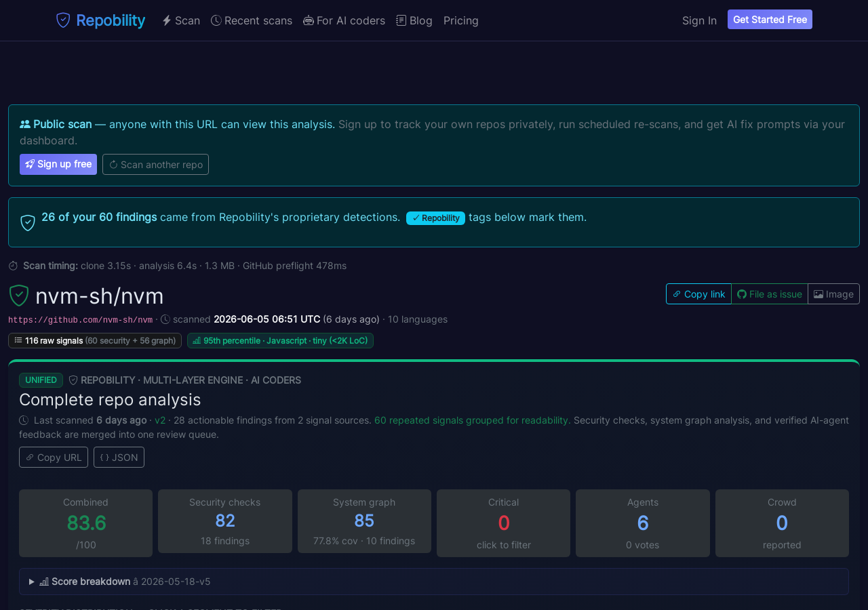This screenshot has width=868, height=610.
Task: Filter by Critical 0 card
Action: tap(503, 523)
